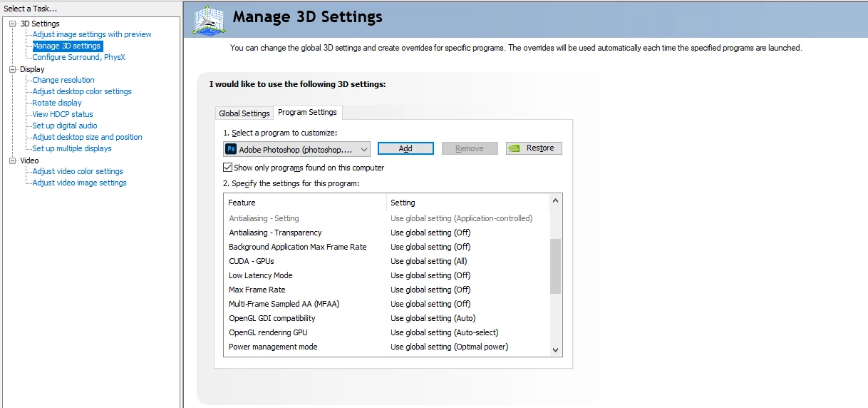Toggle Show only programs found on this computer
Viewport: 868px width, 408px height.
pos(228,168)
